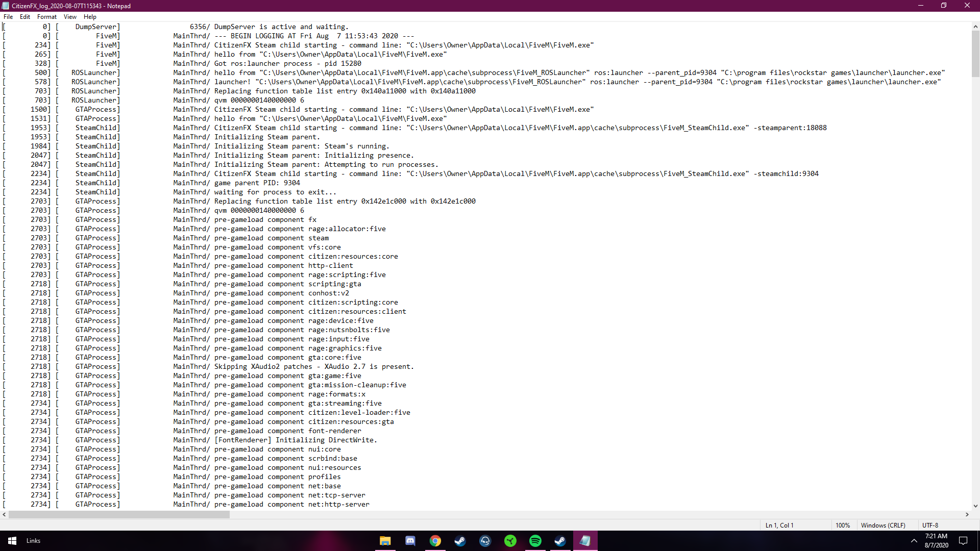Click UTF-8 encoding in the status bar
This screenshot has height=551, width=980.
pos(930,525)
